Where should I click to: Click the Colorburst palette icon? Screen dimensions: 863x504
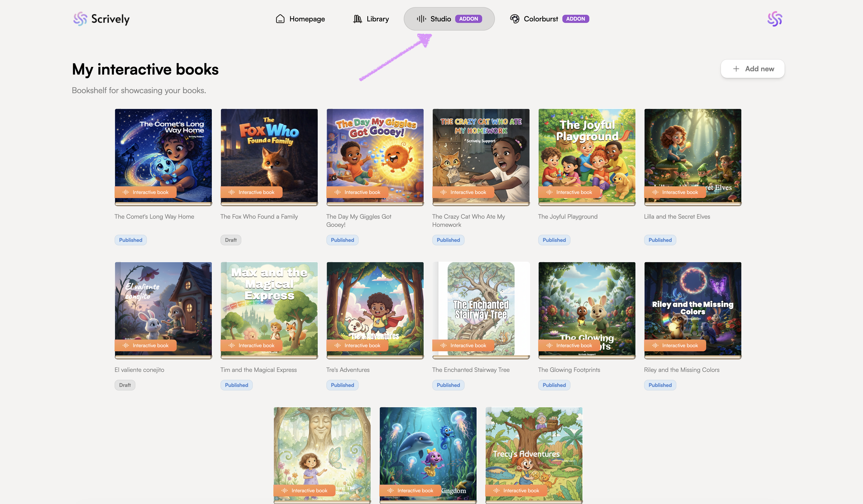(514, 19)
